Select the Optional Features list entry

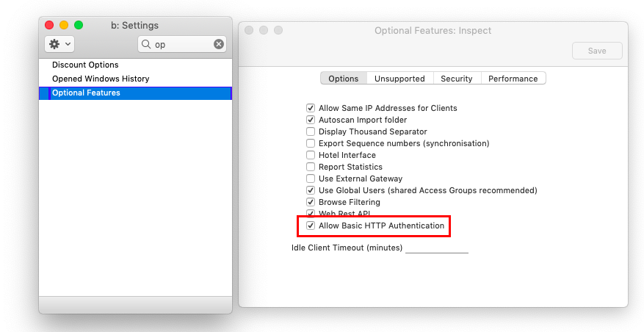pos(86,93)
